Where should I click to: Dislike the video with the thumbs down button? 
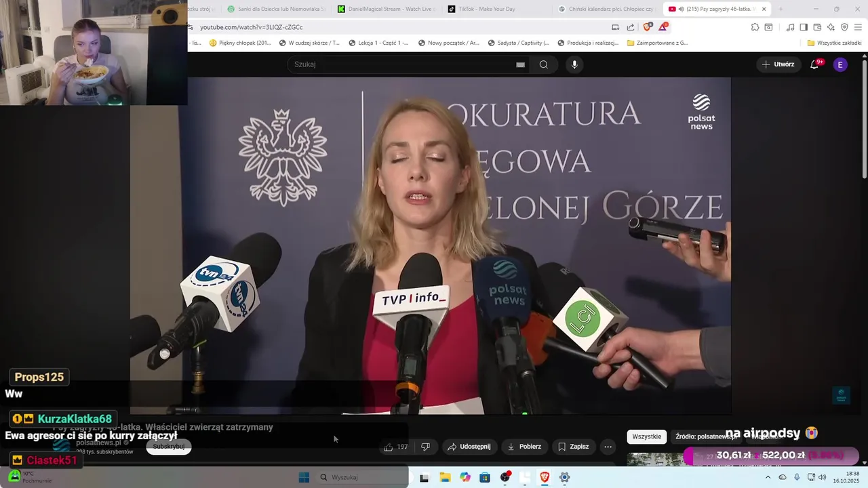(x=426, y=447)
